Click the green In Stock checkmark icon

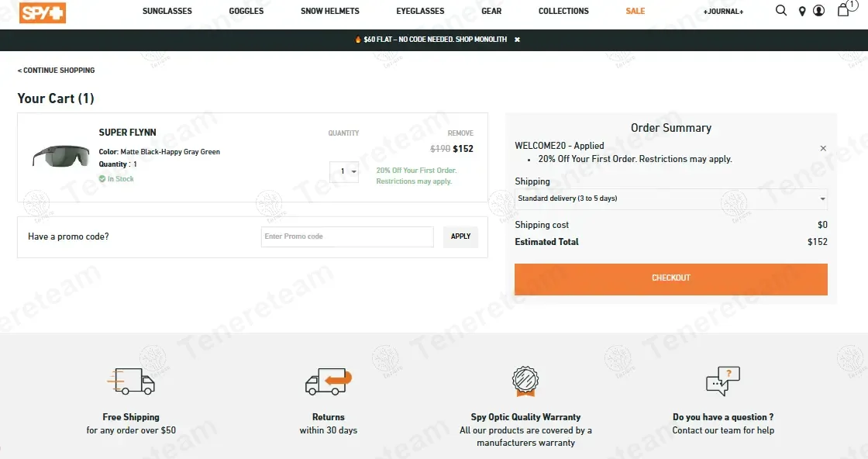[x=102, y=179]
